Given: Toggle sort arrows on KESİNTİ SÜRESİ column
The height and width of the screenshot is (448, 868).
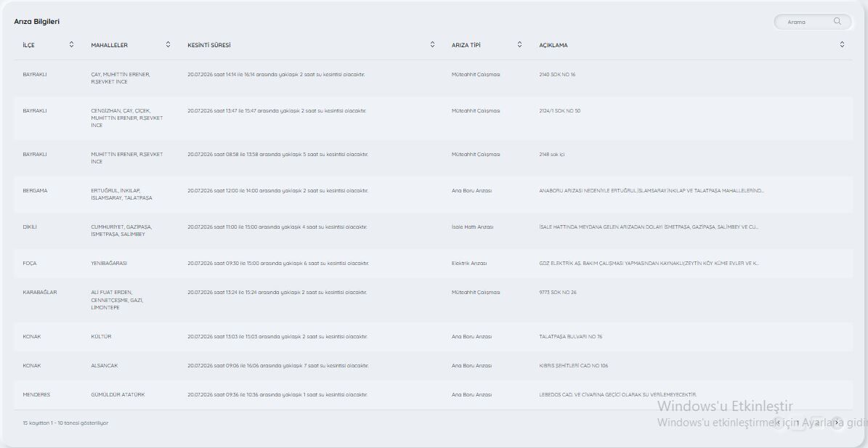Looking at the screenshot, I should pyautogui.click(x=432, y=44).
